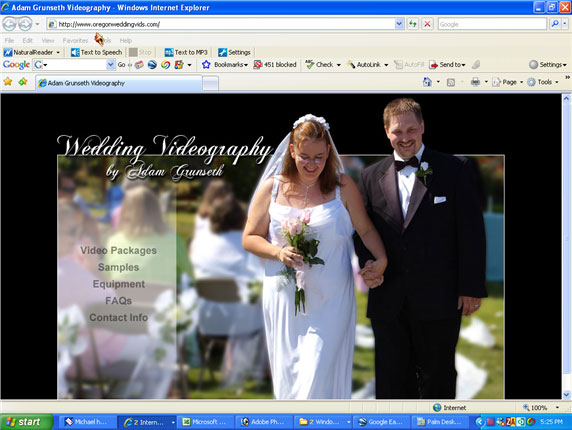Click the system tray clock 5:25 PM

[551, 422]
